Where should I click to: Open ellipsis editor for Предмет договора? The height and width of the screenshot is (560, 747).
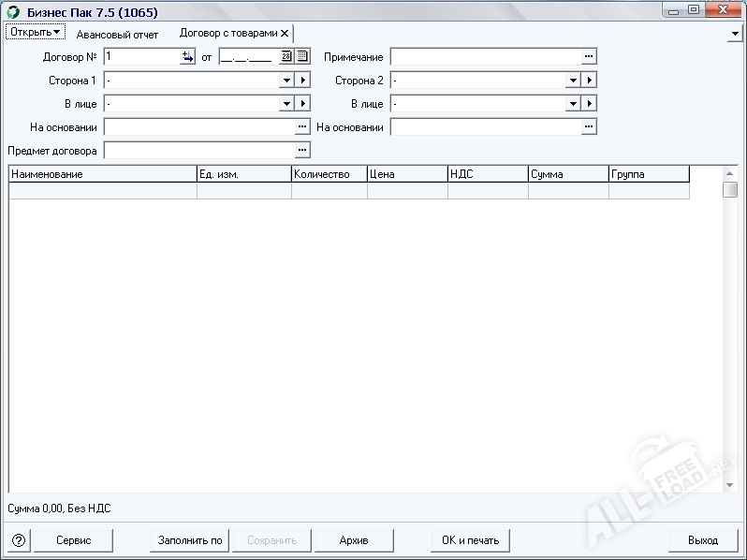(x=302, y=150)
